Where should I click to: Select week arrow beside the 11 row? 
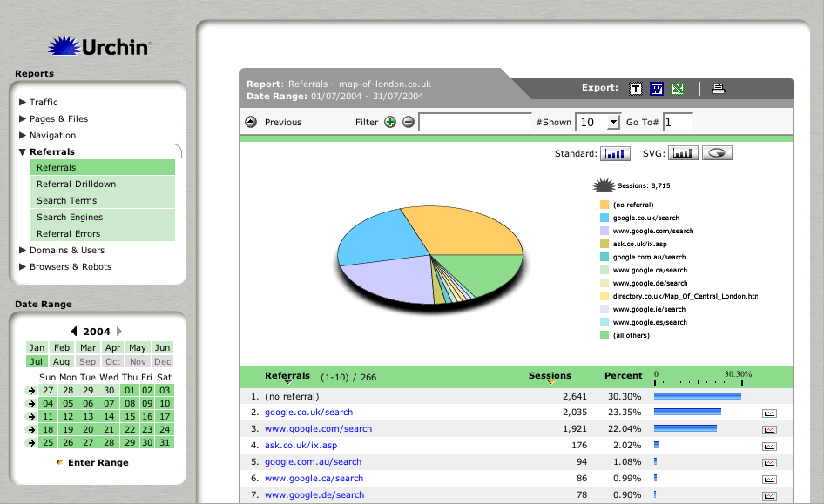click(x=31, y=417)
